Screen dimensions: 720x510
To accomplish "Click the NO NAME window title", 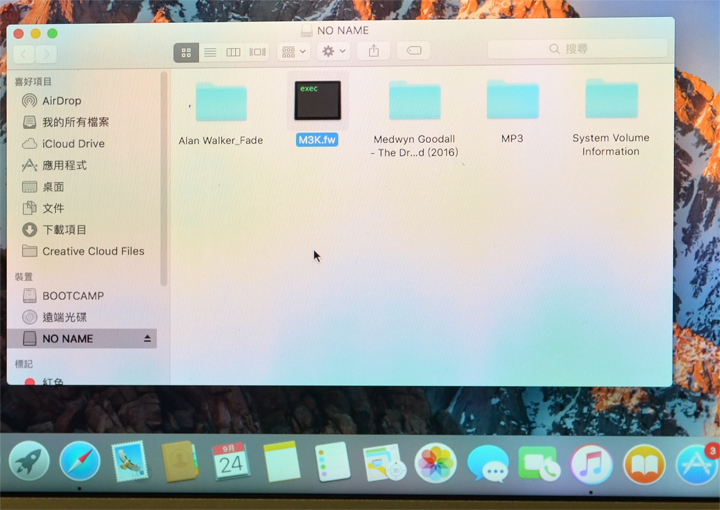I will coord(343,30).
